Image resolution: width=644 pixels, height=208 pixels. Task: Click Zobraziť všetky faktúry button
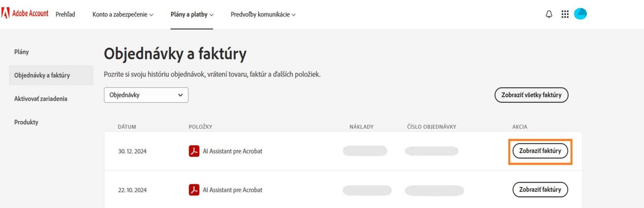[531, 95]
